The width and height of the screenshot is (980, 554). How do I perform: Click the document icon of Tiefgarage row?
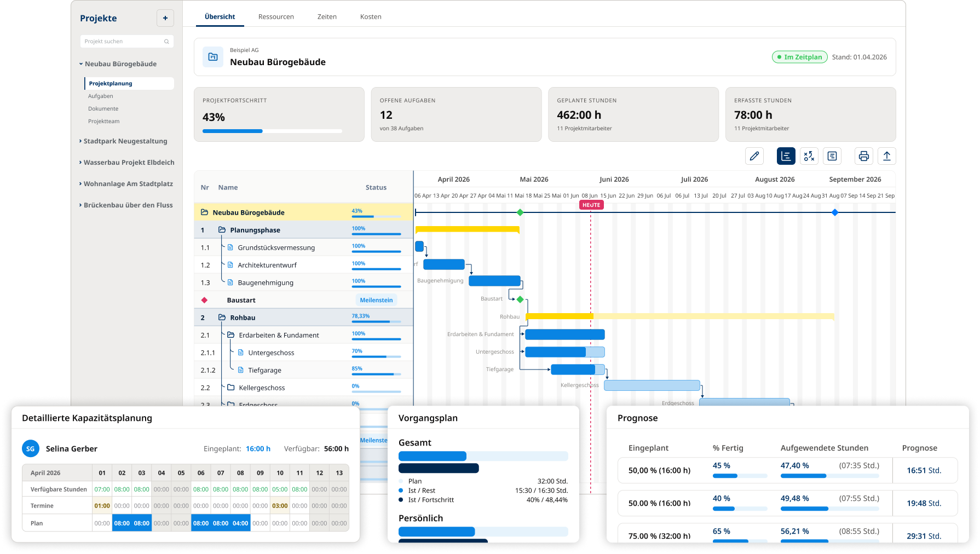[x=240, y=370]
